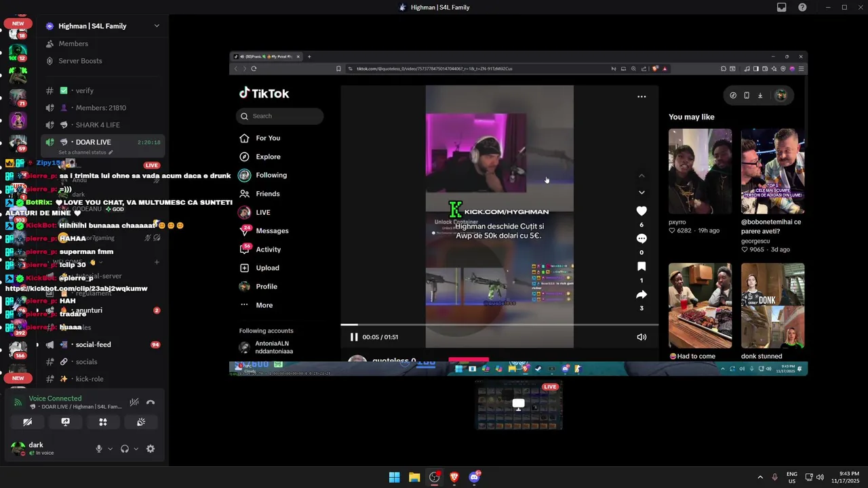The width and height of the screenshot is (868, 488).
Task: Click the TikTok search field in stream
Action: click(280, 116)
